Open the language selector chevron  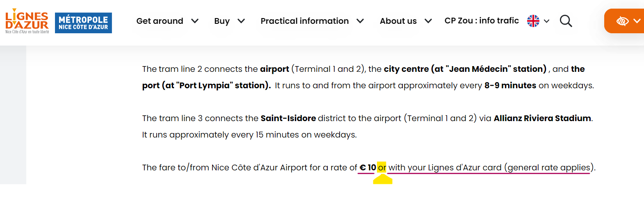click(546, 21)
